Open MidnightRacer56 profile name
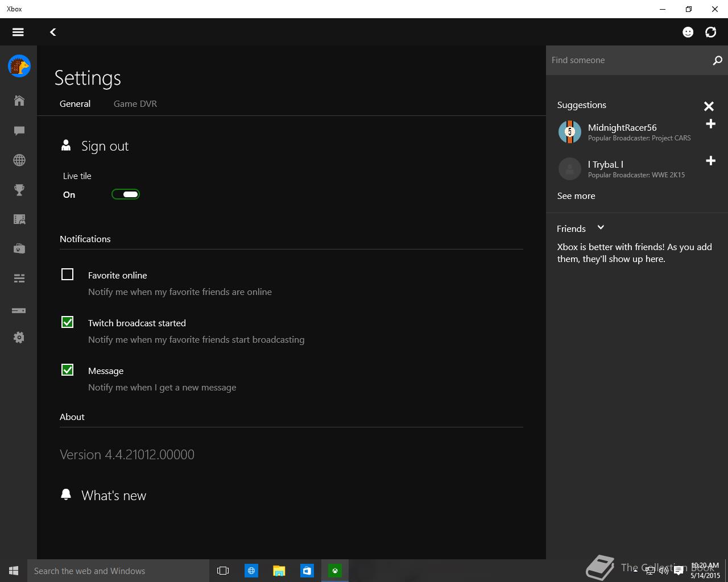Screen dimensions: 728x582 click(x=622, y=128)
